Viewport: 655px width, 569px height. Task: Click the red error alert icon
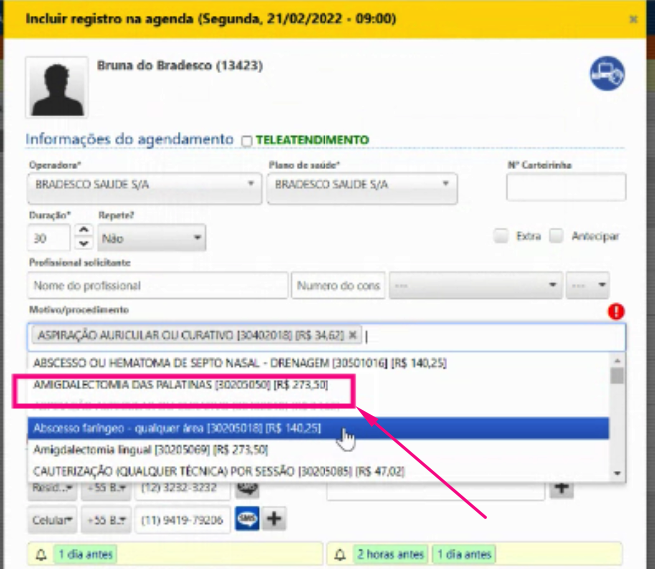pyautogui.click(x=616, y=312)
